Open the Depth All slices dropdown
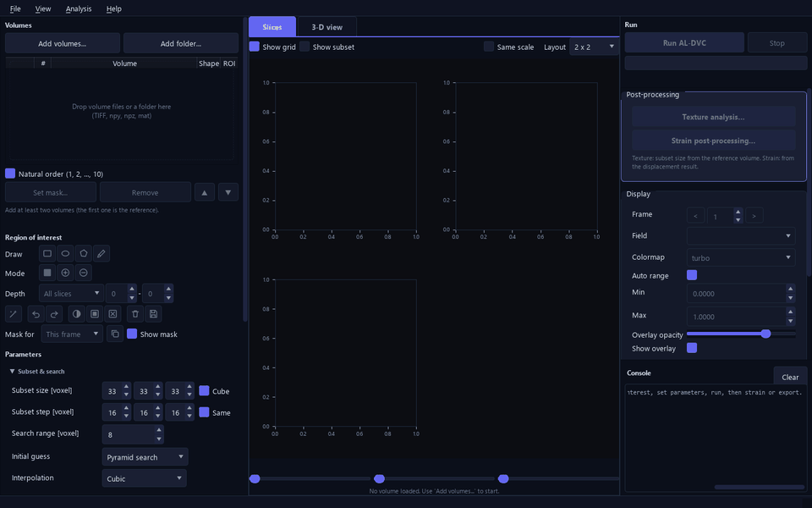 point(71,294)
